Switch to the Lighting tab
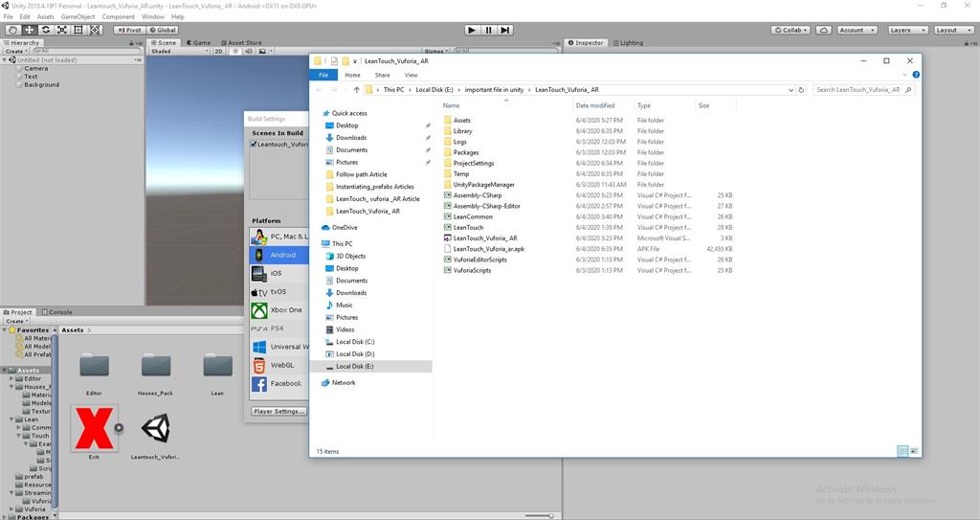 pos(628,42)
